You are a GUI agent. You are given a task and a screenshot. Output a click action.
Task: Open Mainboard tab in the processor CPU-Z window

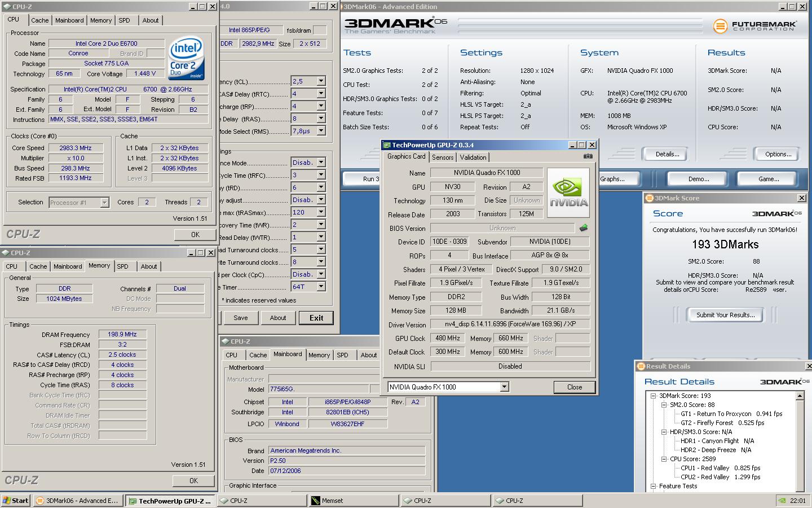point(69,20)
